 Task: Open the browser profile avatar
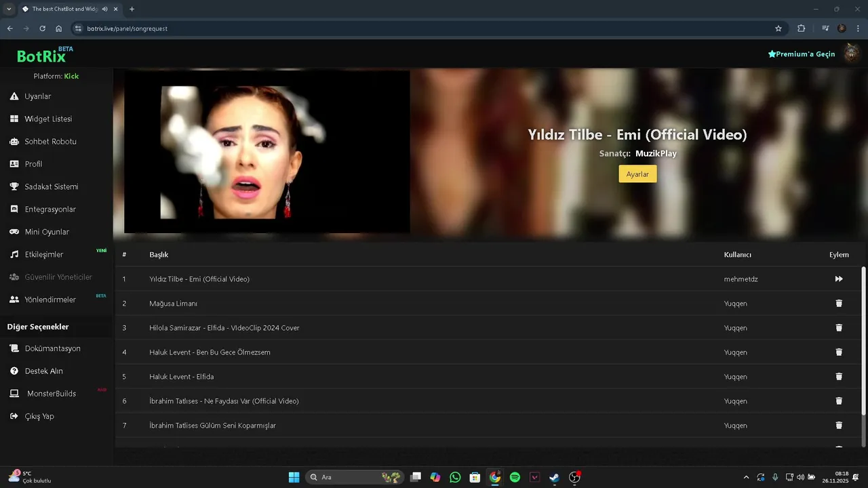[x=842, y=28]
